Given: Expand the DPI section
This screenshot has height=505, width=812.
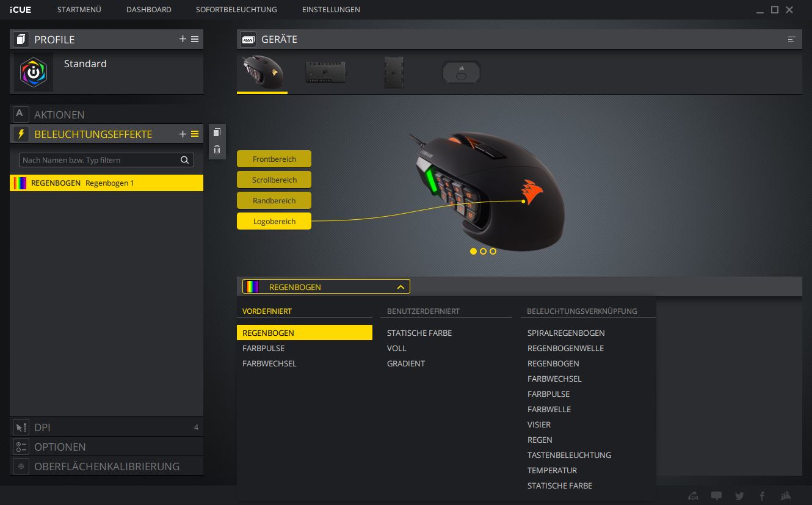Looking at the screenshot, I should click(x=106, y=427).
